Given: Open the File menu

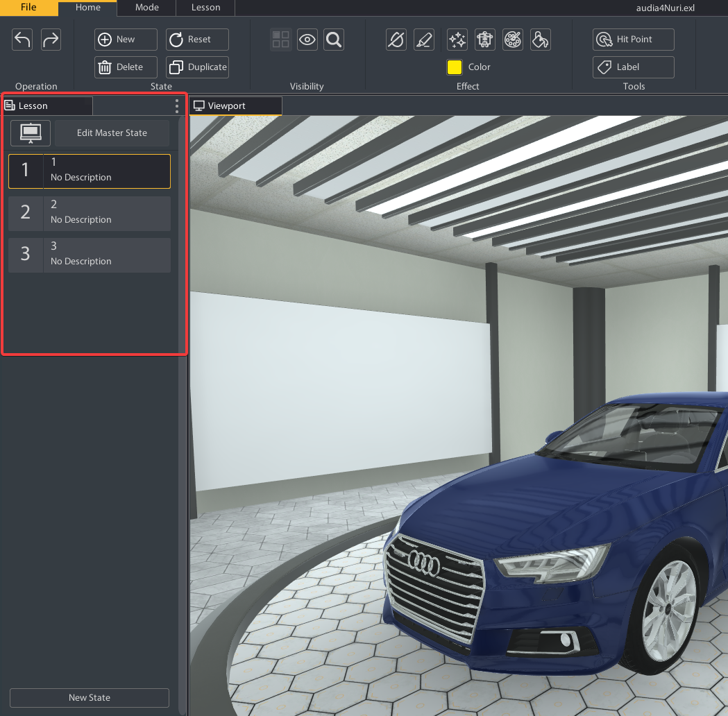Looking at the screenshot, I should [x=28, y=8].
